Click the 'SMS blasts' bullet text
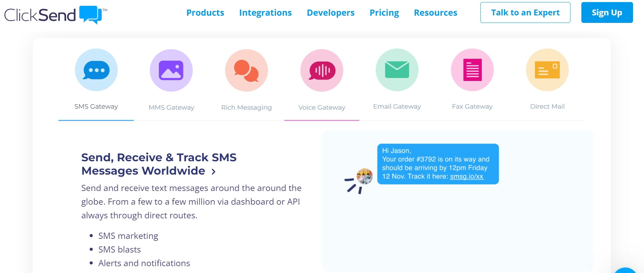 (x=119, y=250)
